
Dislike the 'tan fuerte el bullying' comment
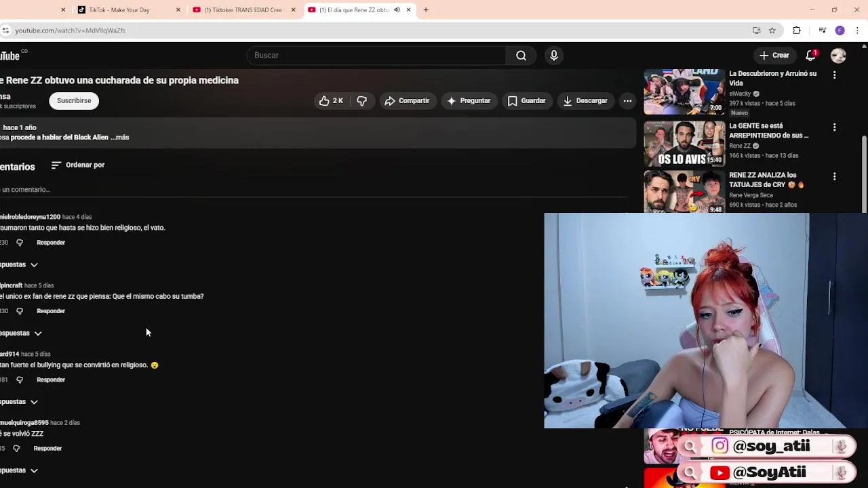(x=19, y=380)
